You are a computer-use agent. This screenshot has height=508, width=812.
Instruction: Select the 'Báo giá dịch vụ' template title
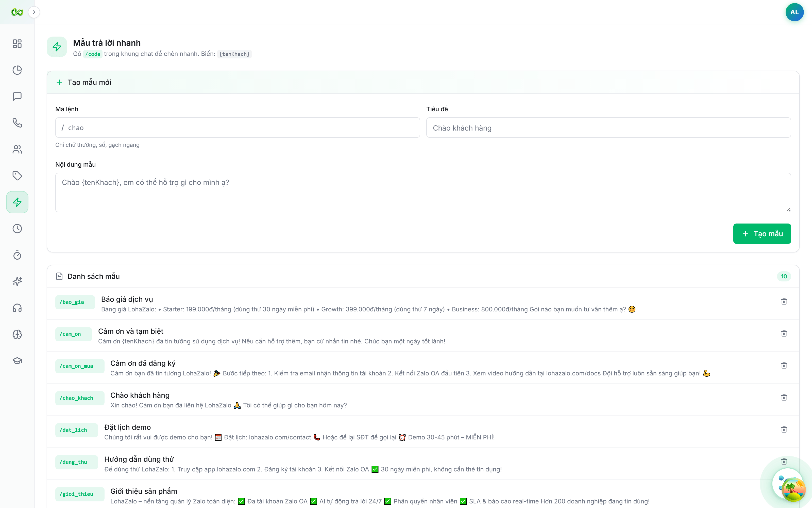tap(127, 299)
